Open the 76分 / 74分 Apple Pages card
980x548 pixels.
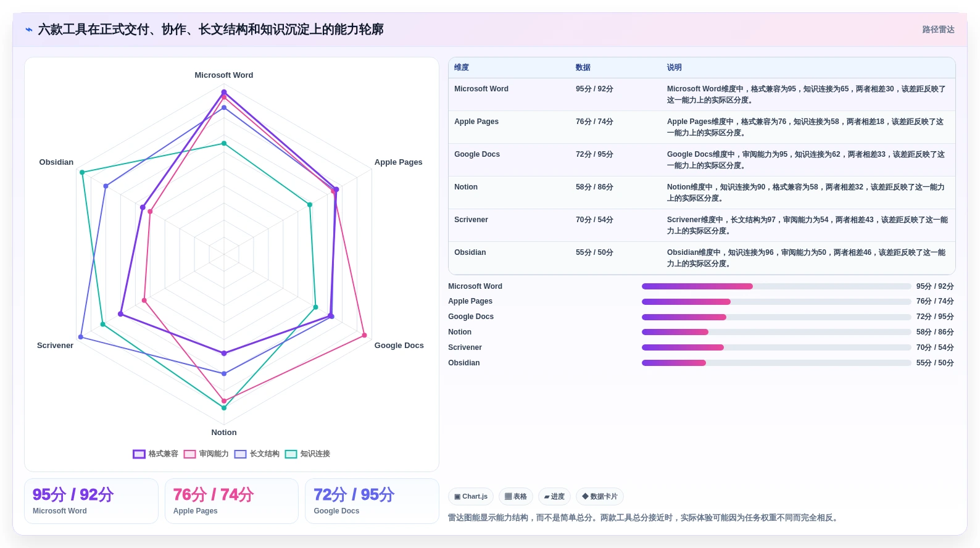(x=231, y=501)
